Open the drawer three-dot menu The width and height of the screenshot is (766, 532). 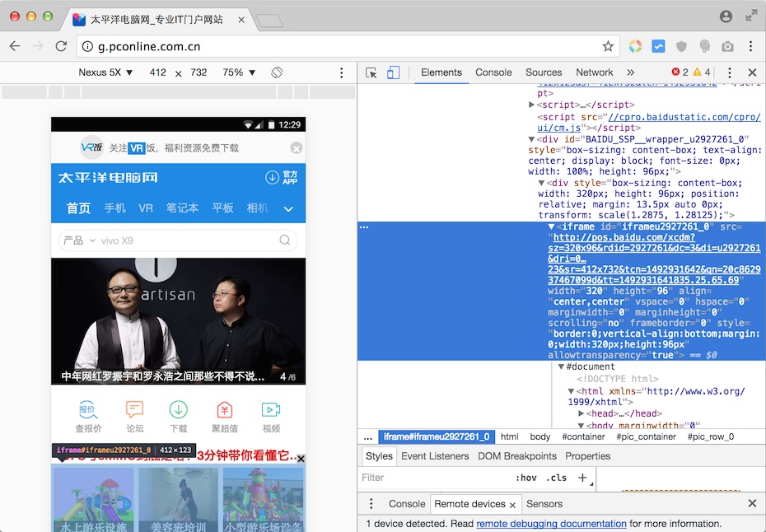(x=371, y=504)
